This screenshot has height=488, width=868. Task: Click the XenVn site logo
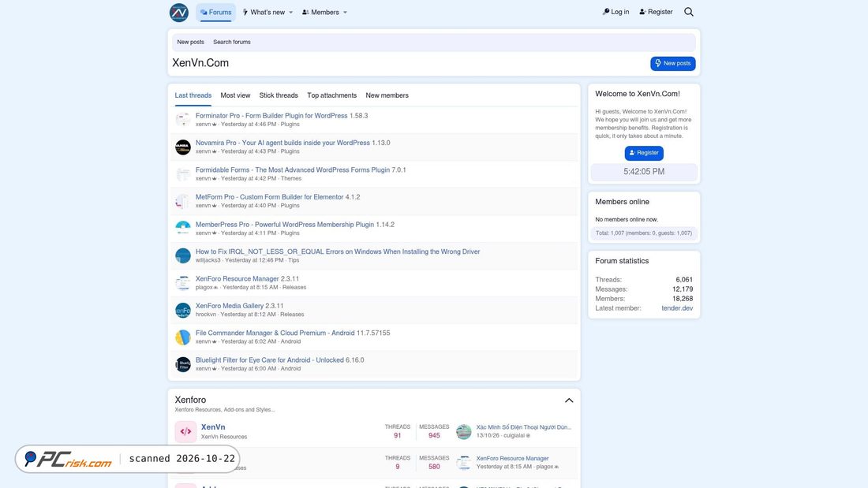pyautogui.click(x=179, y=12)
